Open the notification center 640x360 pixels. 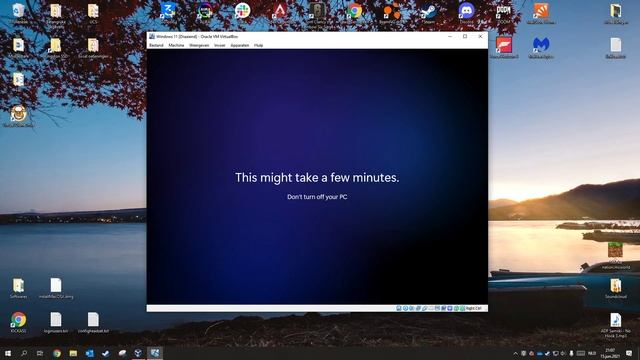629,353
